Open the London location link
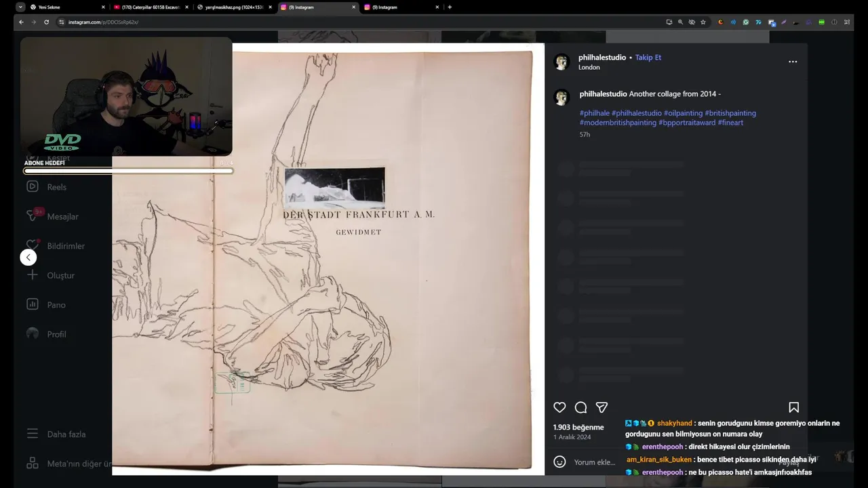 (589, 68)
